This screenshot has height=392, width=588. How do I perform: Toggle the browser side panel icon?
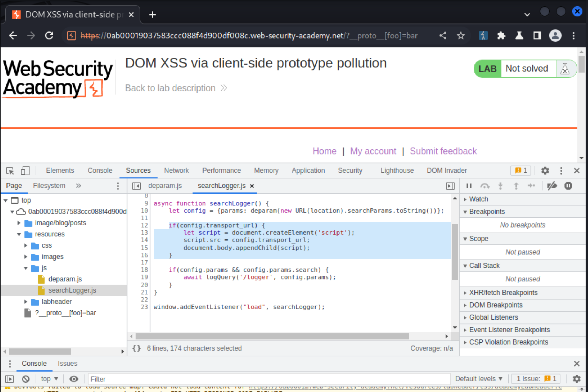(x=537, y=36)
